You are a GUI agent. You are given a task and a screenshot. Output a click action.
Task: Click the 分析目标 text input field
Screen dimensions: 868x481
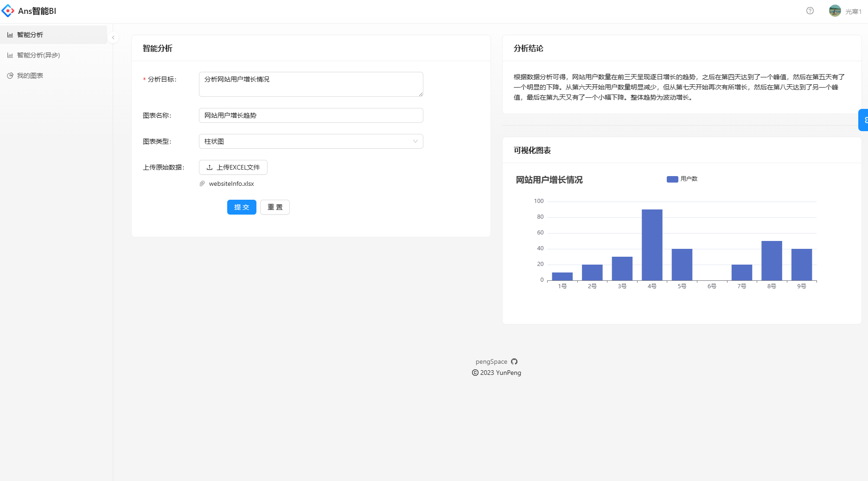[x=311, y=84]
